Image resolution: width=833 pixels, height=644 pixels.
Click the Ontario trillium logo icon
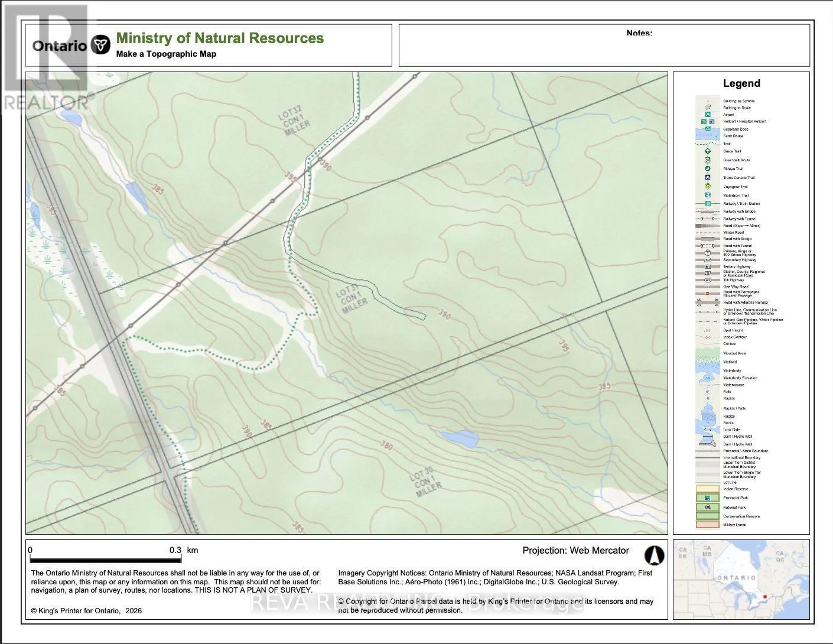[x=101, y=45]
